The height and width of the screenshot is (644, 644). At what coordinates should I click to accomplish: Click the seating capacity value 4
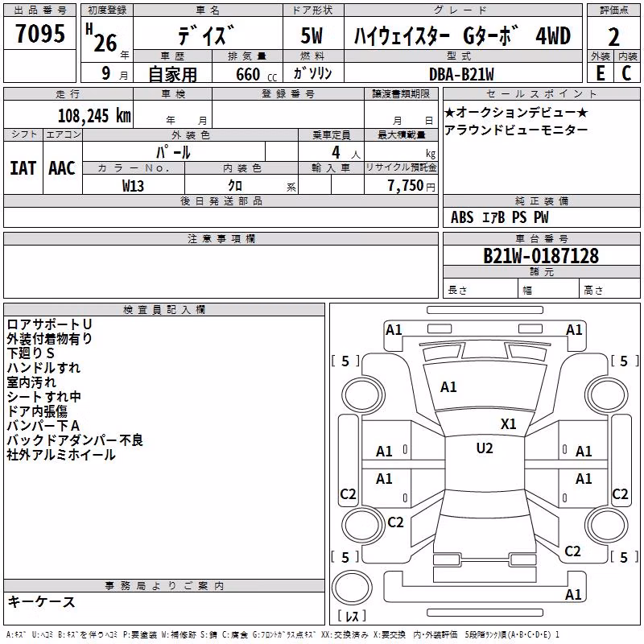336,152
